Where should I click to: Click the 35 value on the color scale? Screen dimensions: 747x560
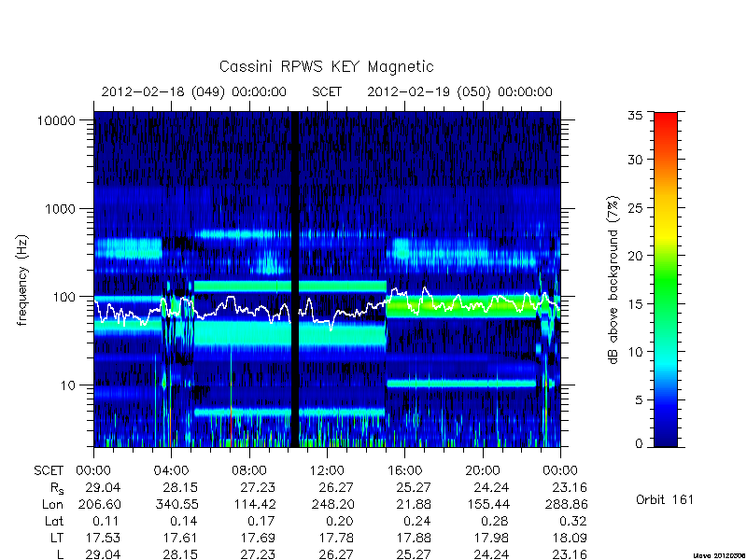(635, 116)
